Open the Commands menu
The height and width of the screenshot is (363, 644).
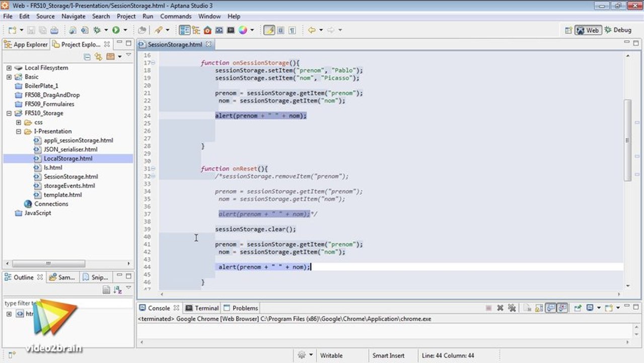tap(176, 16)
